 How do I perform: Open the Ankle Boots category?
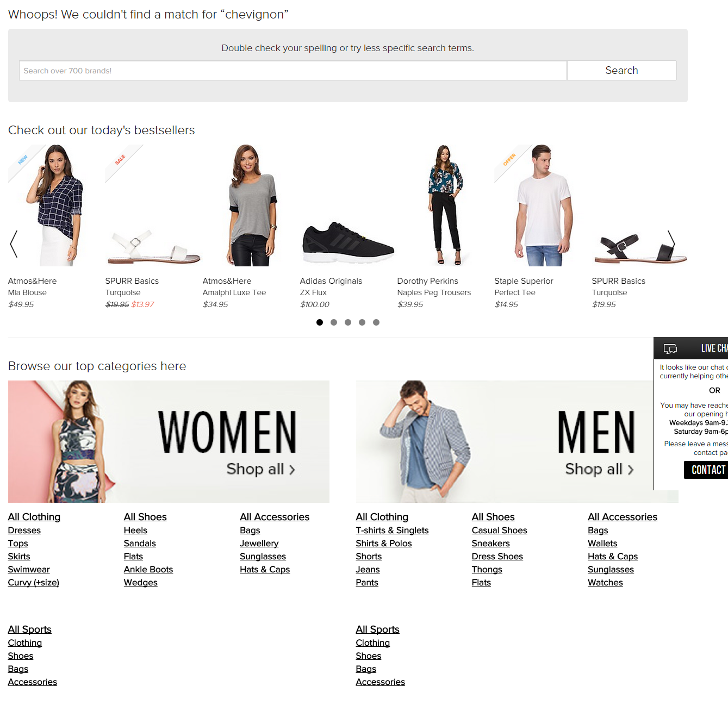148,570
